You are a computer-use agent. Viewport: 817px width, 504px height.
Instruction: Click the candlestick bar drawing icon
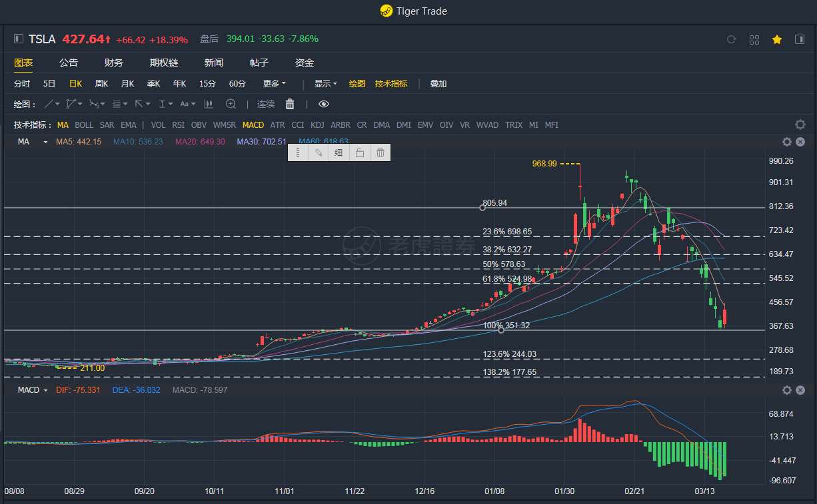(208, 104)
